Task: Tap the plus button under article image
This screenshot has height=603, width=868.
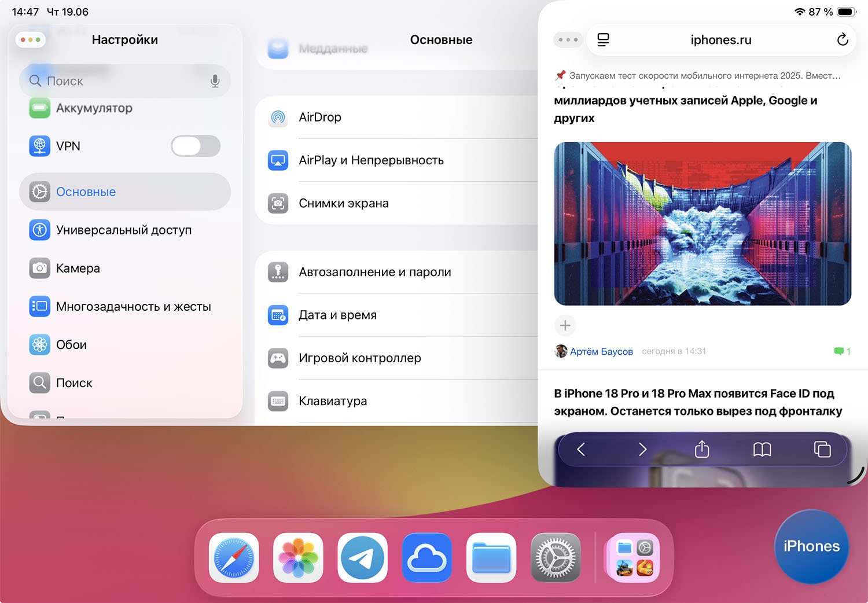Action: pyautogui.click(x=565, y=326)
